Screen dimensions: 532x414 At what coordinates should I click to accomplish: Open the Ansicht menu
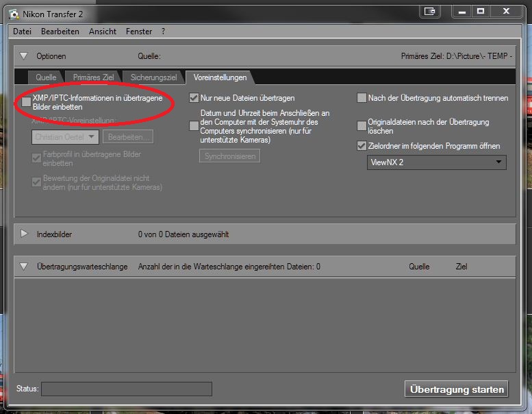point(103,32)
